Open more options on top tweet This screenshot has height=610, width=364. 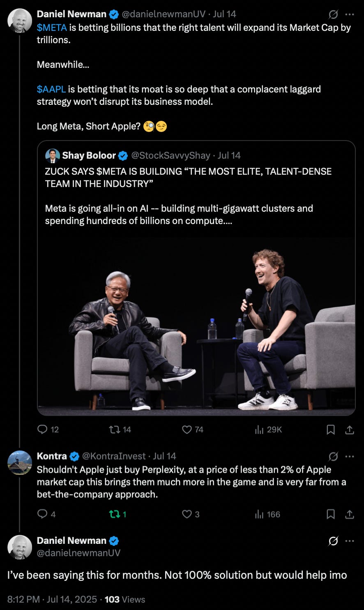pyautogui.click(x=350, y=14)
